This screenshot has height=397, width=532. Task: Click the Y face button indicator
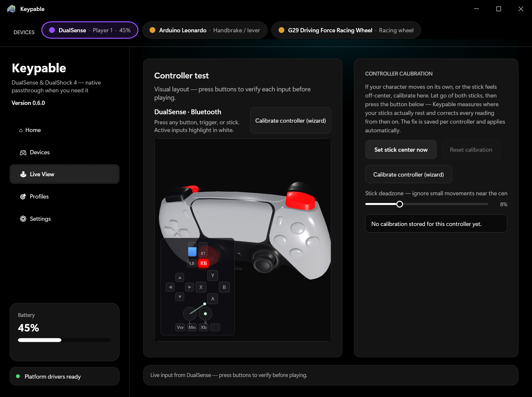pos(212,276)
